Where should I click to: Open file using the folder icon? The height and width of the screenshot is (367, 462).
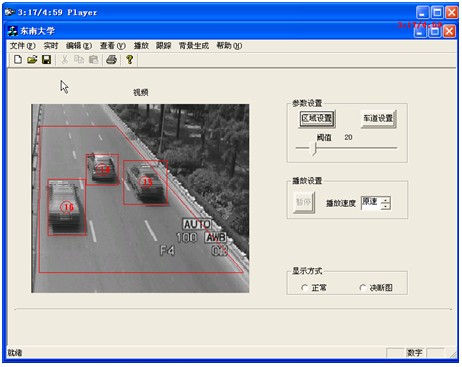point(32,60)
